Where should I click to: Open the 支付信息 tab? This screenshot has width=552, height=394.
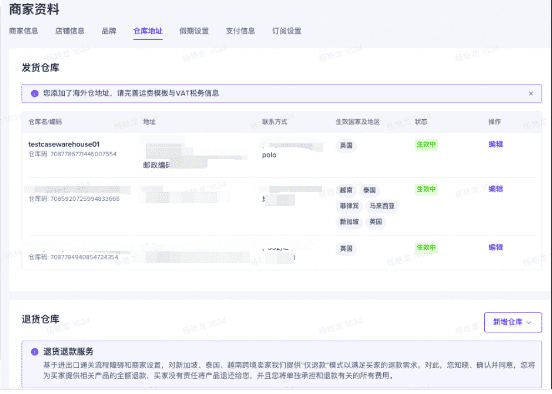[240, 31]
